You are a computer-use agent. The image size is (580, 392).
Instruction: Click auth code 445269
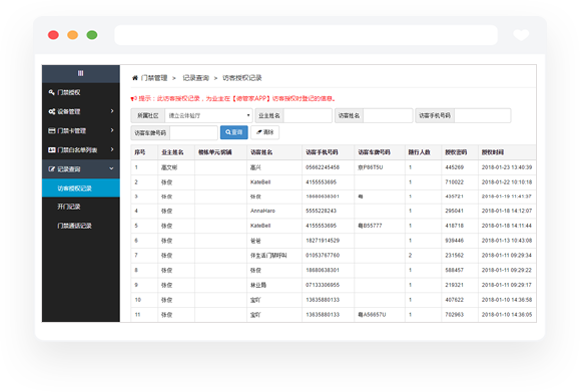[x=454, y=167]
